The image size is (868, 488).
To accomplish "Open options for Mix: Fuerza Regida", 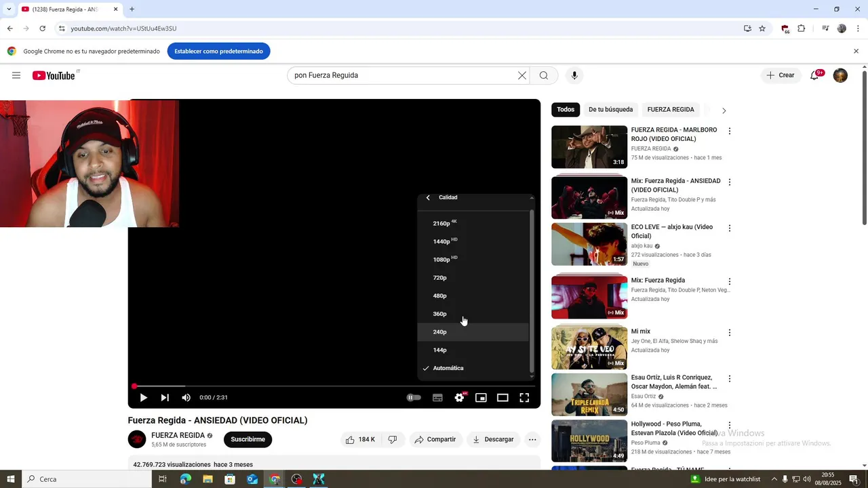I will [x=730, y=281].
